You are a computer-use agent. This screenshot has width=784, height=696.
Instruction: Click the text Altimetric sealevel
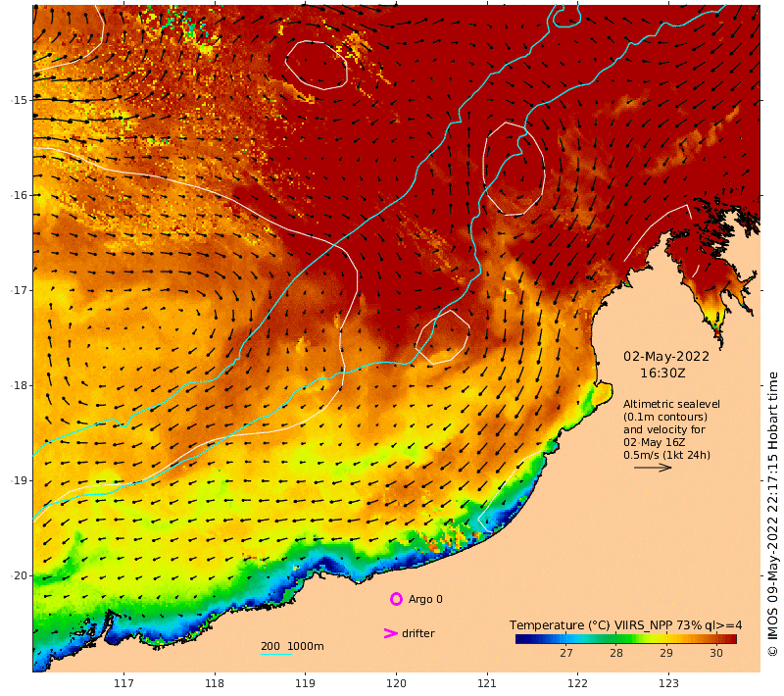(x=671, y=404)
